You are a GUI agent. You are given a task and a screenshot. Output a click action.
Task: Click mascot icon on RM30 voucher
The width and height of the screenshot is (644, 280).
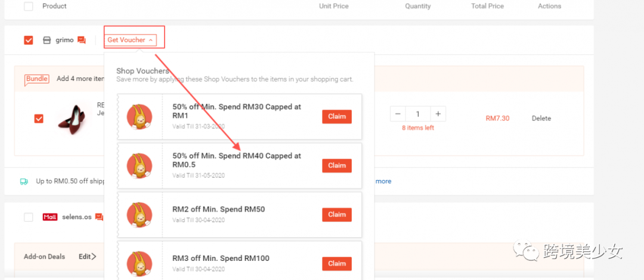tap(139, 117)
